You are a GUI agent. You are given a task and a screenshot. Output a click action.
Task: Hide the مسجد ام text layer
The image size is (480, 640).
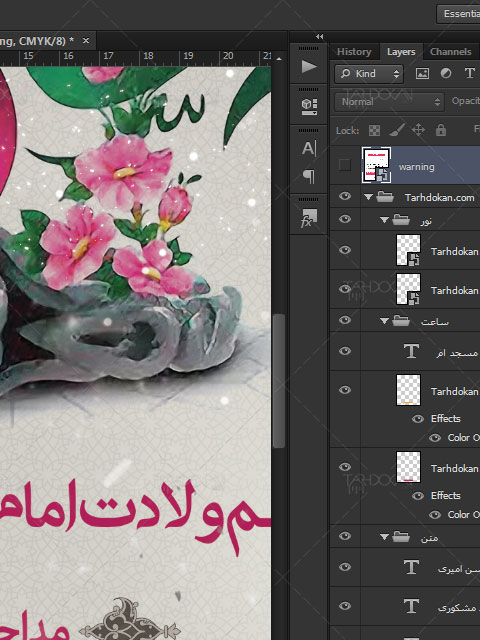345,351
